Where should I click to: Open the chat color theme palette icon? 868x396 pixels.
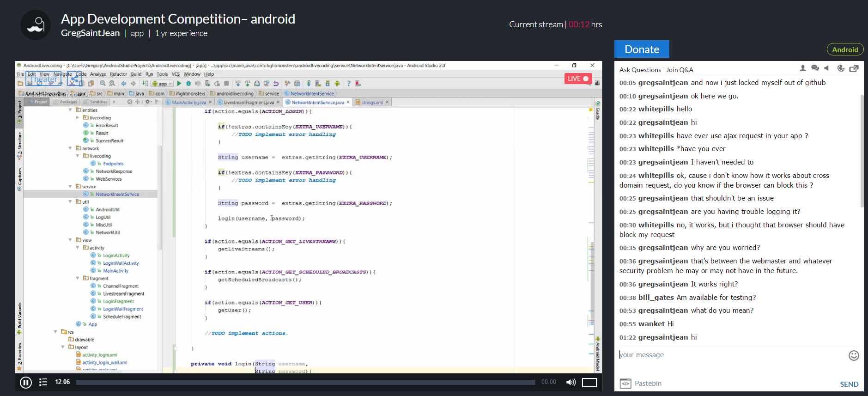(x=841, y=68)
